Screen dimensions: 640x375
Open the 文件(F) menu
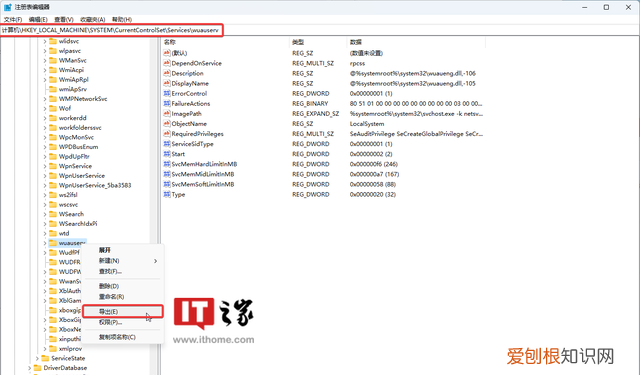click(x=13, y=20)
